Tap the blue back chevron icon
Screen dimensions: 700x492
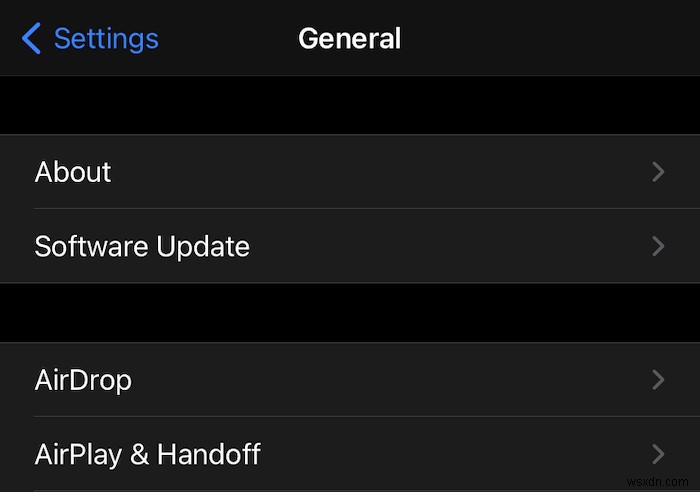[x=31, y=39]
